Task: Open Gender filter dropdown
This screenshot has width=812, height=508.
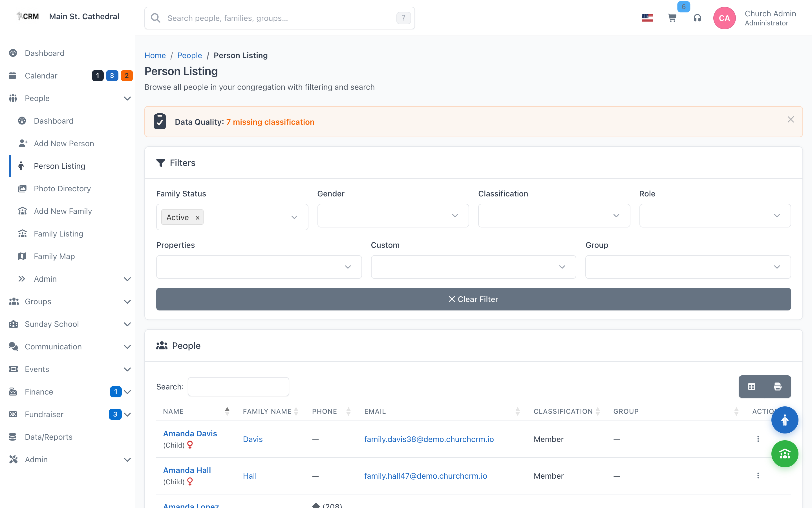Action: 393,216
